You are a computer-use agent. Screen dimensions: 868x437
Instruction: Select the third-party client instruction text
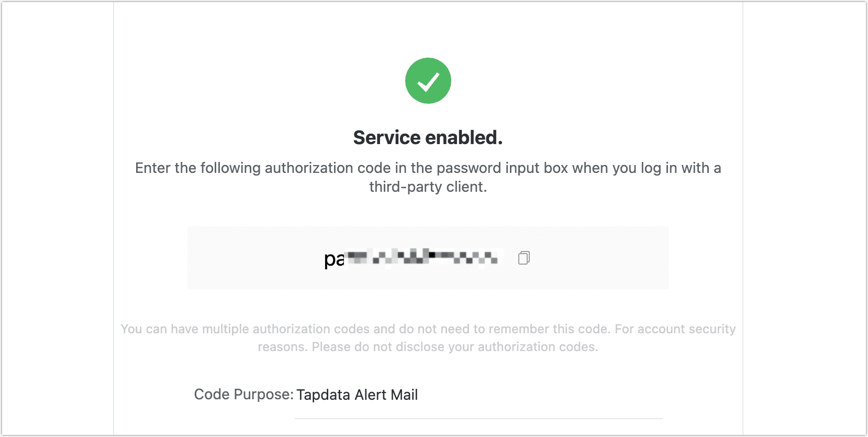point(428,177)
